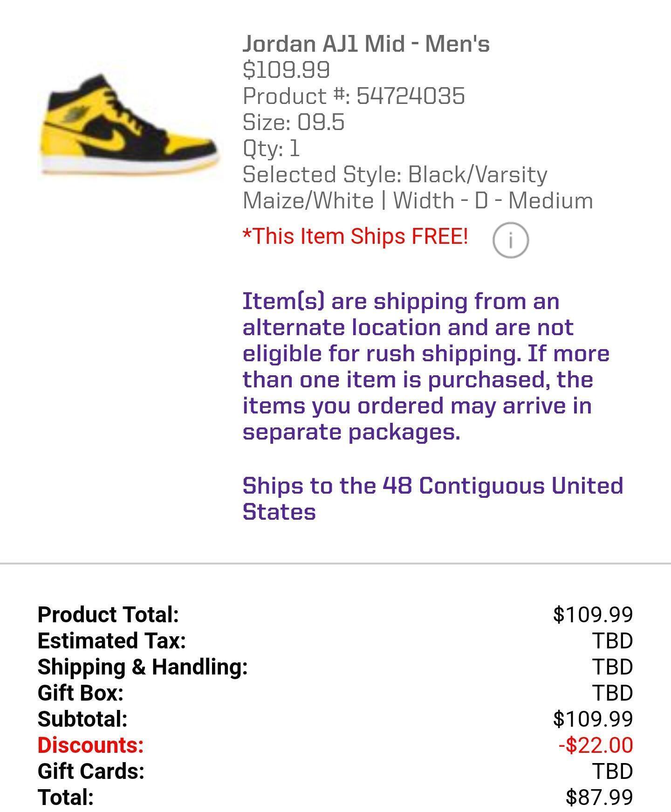Click the Shipping & Handling label

[x=143, y=667]
